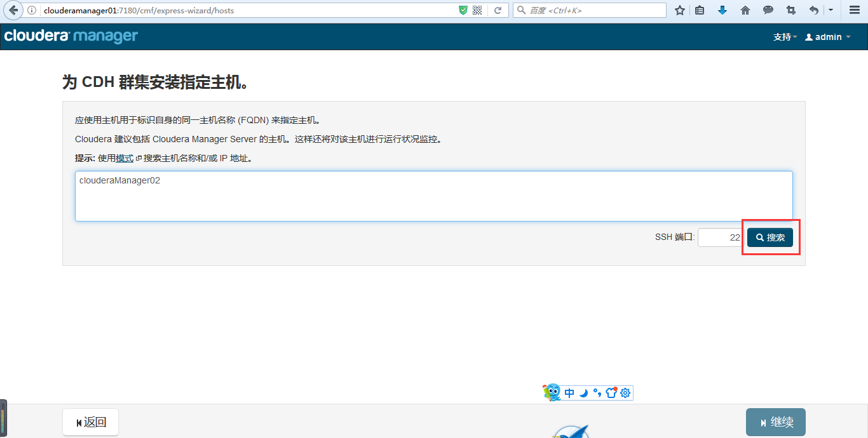Click the input method octopus mascot icon
Screen dimensions: 868x438
tap(552, 392)
